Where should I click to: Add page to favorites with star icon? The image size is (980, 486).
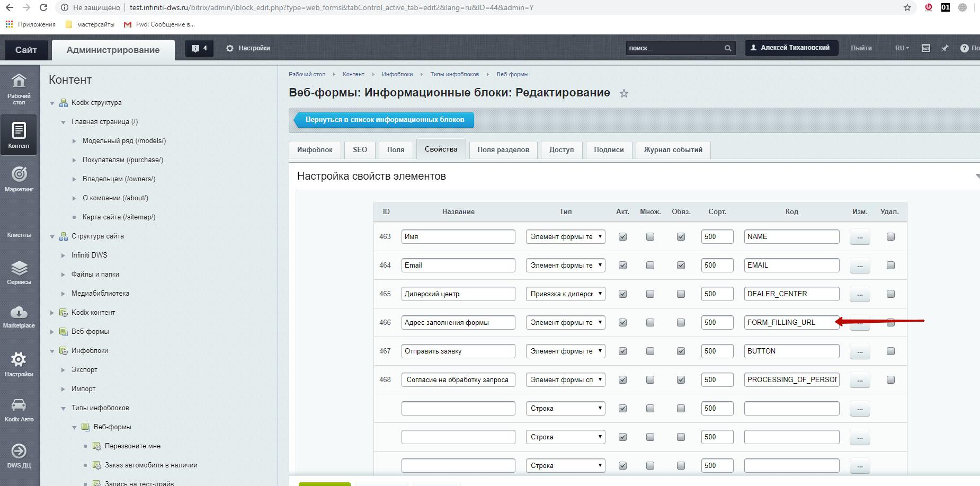624,93
